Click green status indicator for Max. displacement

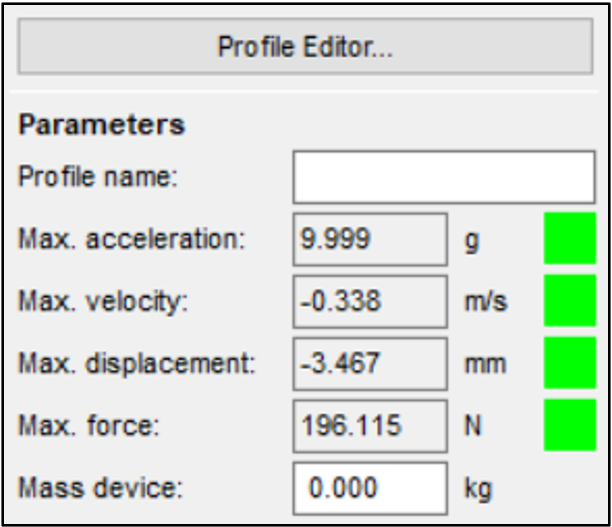tap(569, 363)
